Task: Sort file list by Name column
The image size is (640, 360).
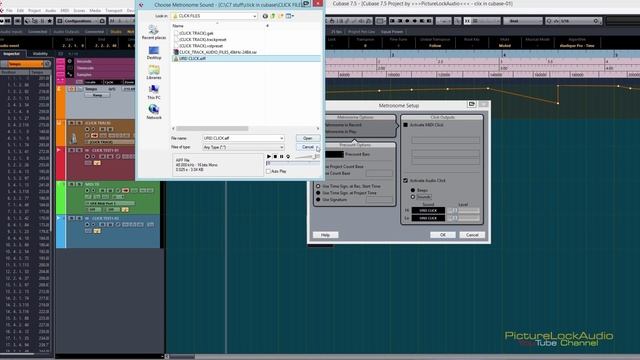Action: [x=178, y=26]
